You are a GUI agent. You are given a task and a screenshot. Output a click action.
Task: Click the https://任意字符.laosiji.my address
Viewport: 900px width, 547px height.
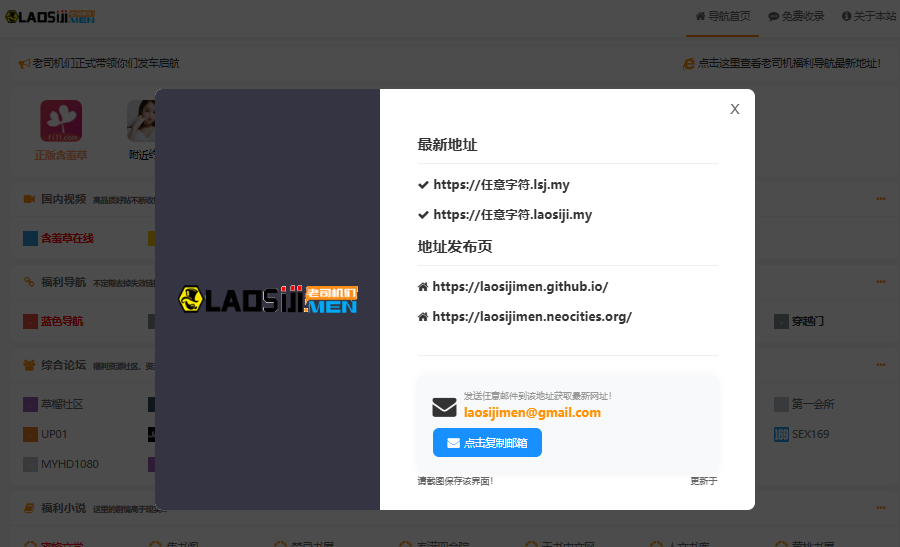pos(512,214)
